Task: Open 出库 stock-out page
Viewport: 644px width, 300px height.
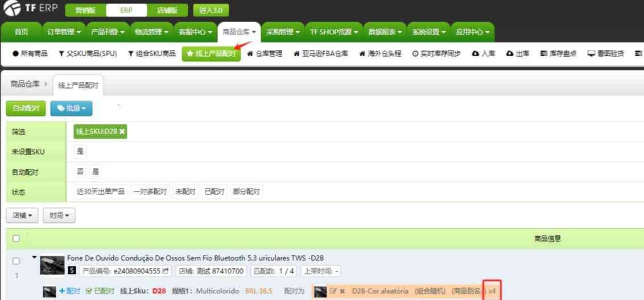Action: [x=518, y=54]
